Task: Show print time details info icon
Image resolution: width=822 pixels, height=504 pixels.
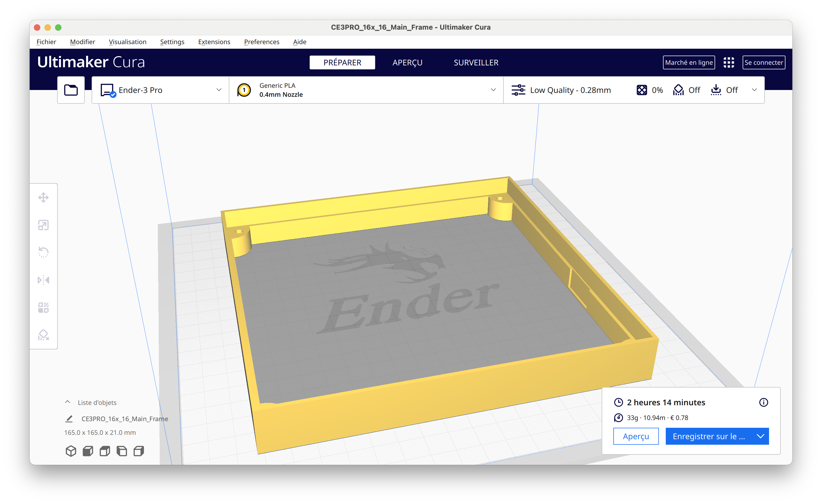Action: pyautogui.click(x=763, y=402)
